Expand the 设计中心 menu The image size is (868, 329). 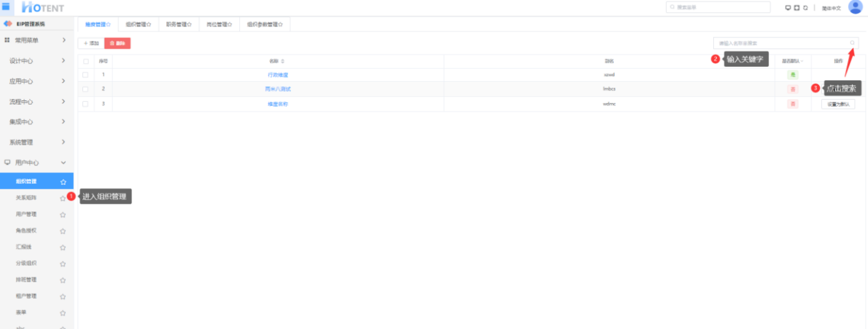pos(37,61)
